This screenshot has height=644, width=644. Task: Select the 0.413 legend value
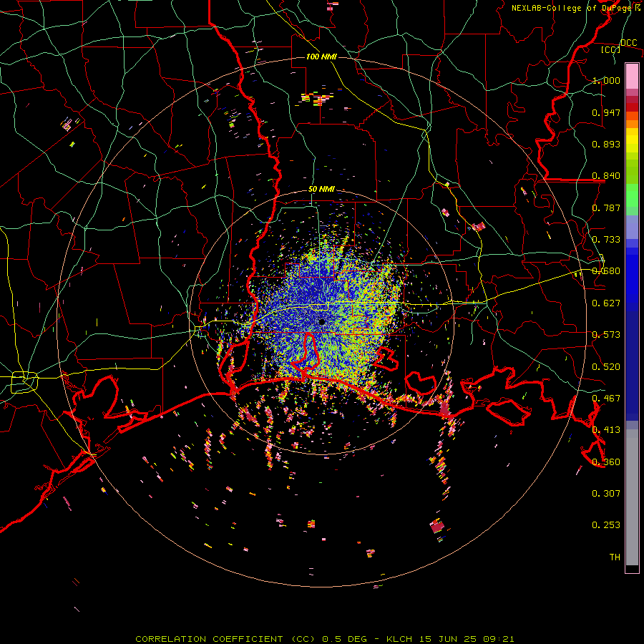(606, 430)
